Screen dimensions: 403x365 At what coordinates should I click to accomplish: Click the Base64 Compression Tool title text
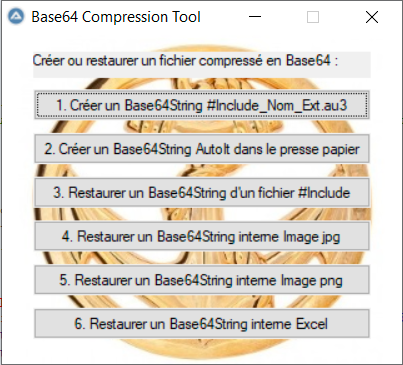116,17
